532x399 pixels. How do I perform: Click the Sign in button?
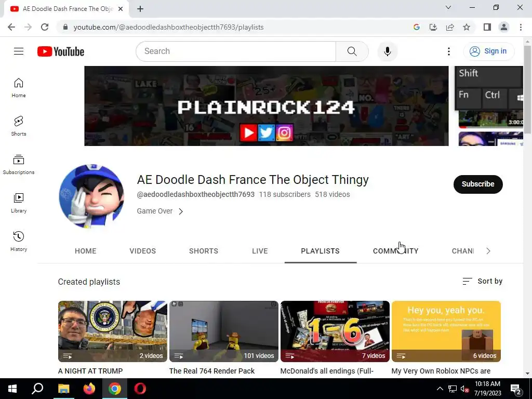coord(489,51)
